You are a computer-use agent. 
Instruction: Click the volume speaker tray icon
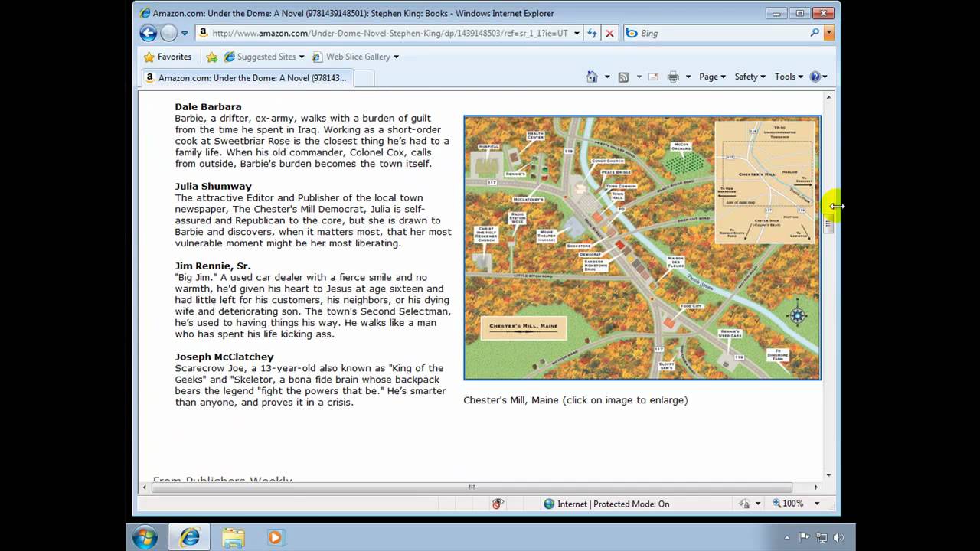point(838,537)
